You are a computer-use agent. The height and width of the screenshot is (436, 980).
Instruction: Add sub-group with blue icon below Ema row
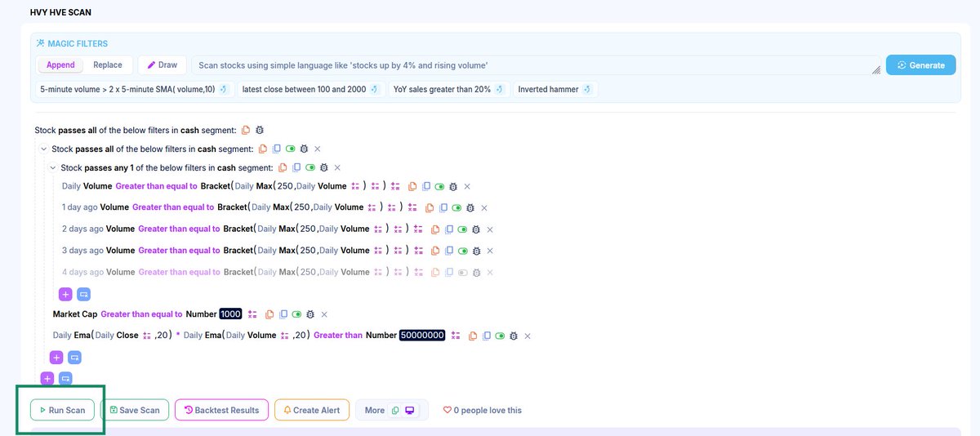[x=74, y=357]
